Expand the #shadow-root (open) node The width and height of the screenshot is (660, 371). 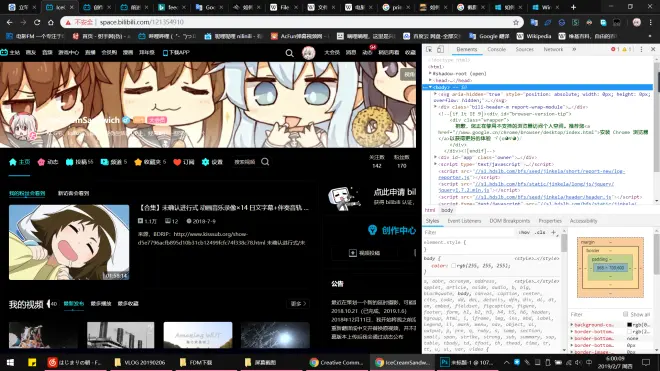coord(430,73)
